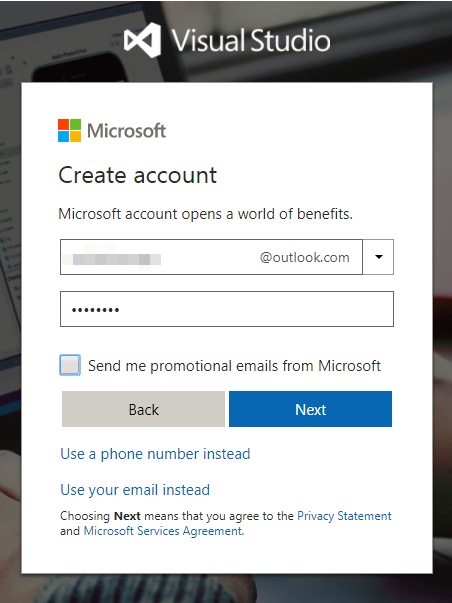Click the 'Send me promotional emails from Microsoft' label
The image size is (452, 603).
234,365
